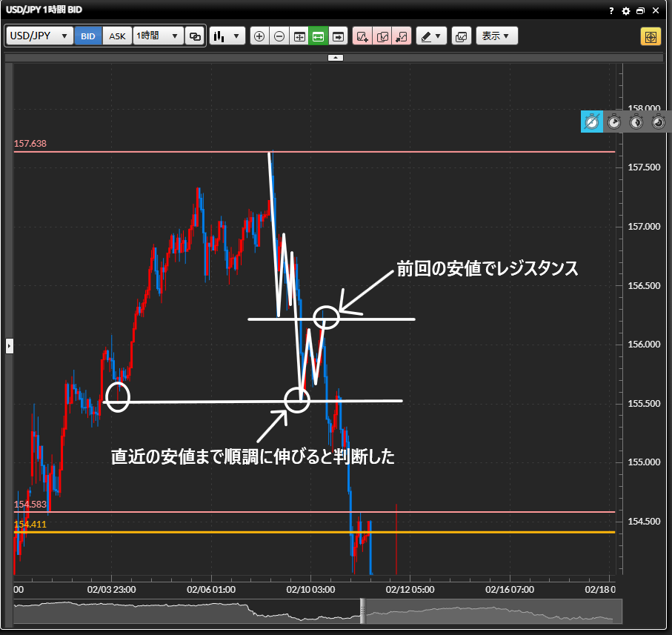Viewport: 672px width, 635px height.
Task: Open the chart type candlestick dropdown
Action: tap(227, 36)
